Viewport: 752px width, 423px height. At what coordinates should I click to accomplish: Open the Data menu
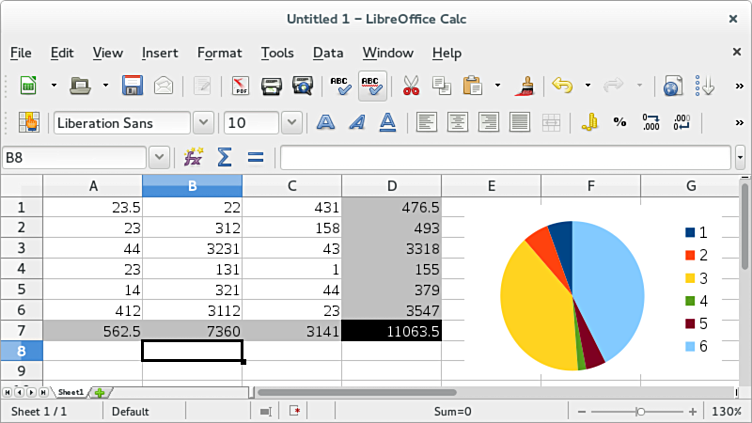point(328,53)
